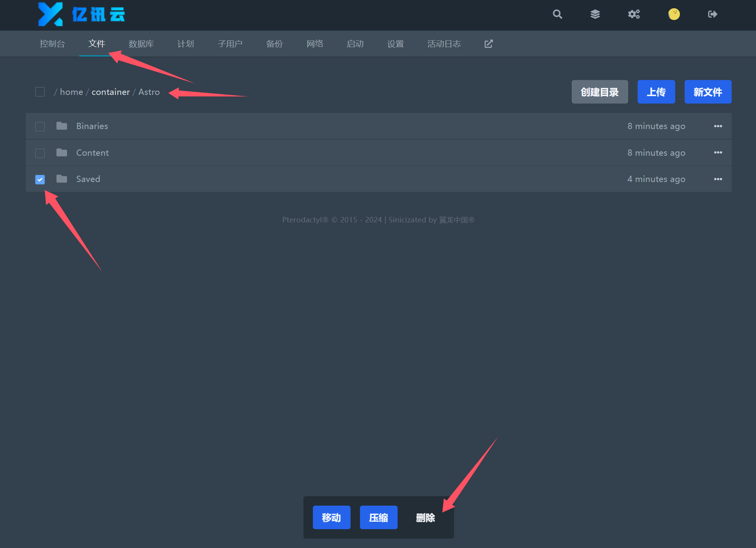Select the 文件 tab
Viewport: 756px width, 548px height.
(96, 44)
